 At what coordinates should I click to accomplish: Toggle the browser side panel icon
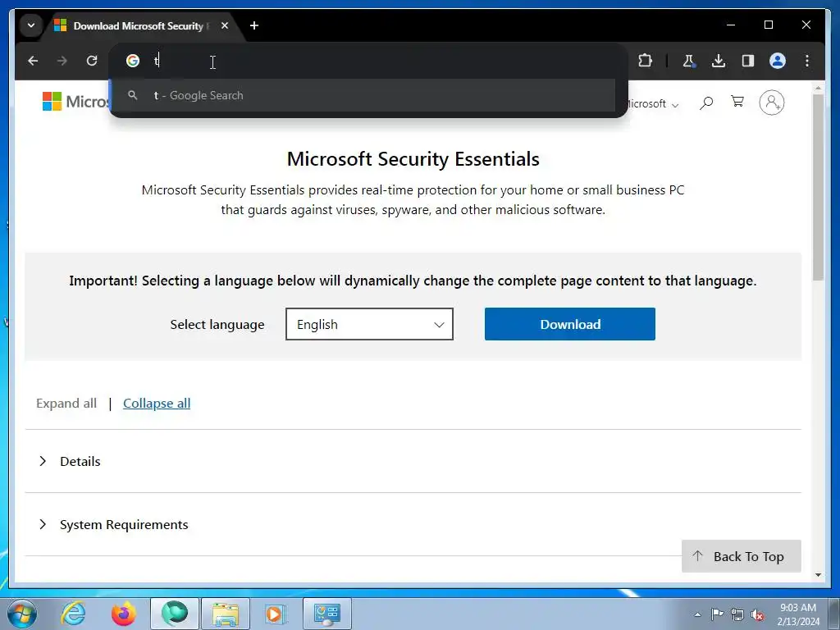[748, 61]
